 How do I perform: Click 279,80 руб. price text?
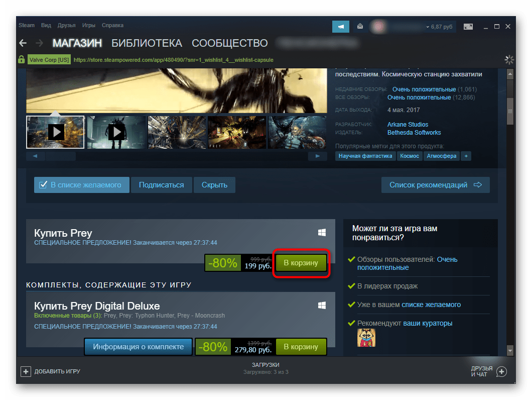coord(253,350)
